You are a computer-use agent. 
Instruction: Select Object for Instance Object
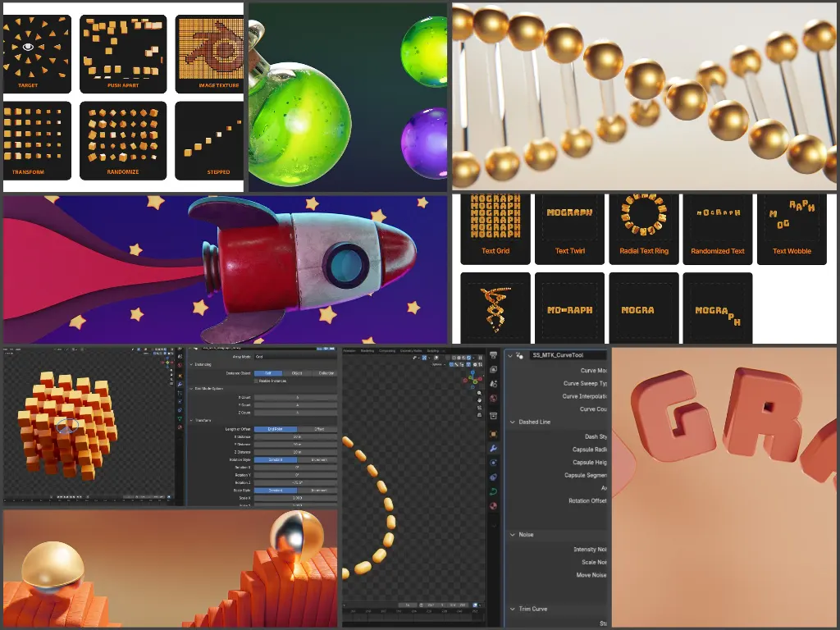(297, 373)
